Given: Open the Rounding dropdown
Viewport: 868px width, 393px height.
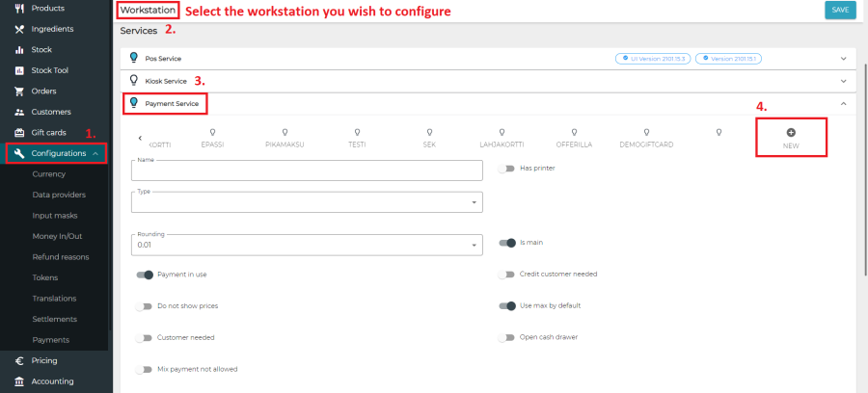Looking at the screenshot, I should pyautogui.click(x=306, y=245).
